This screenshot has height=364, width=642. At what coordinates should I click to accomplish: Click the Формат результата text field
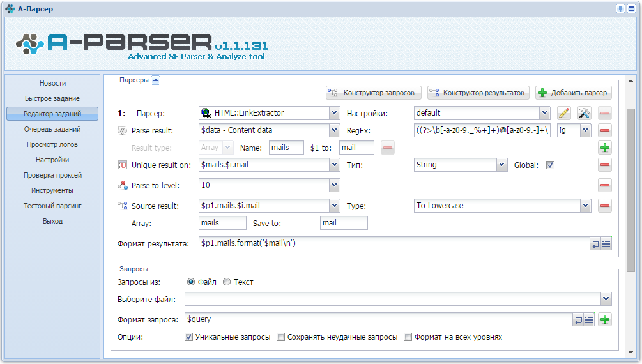click(x=394, y=243)
